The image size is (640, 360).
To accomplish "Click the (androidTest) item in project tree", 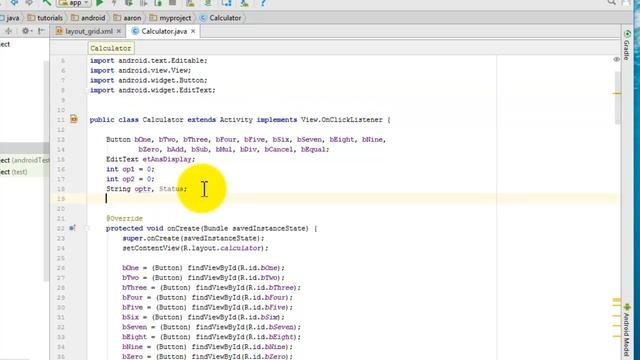I will coord(24,160).
